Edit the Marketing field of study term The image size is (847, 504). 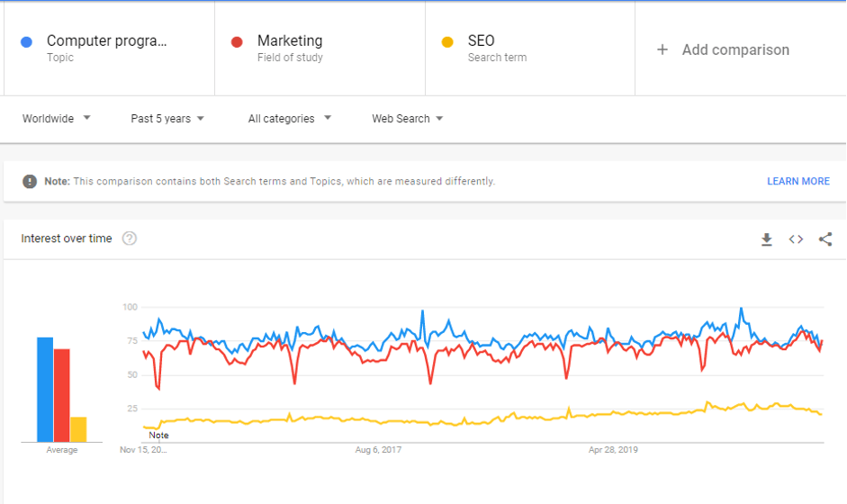pos(289,41)
